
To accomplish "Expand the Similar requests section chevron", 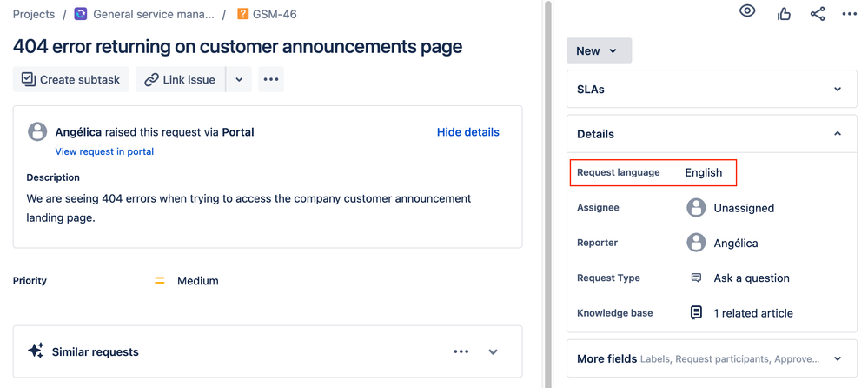I will pyautogui.click(x=494, y=351).
